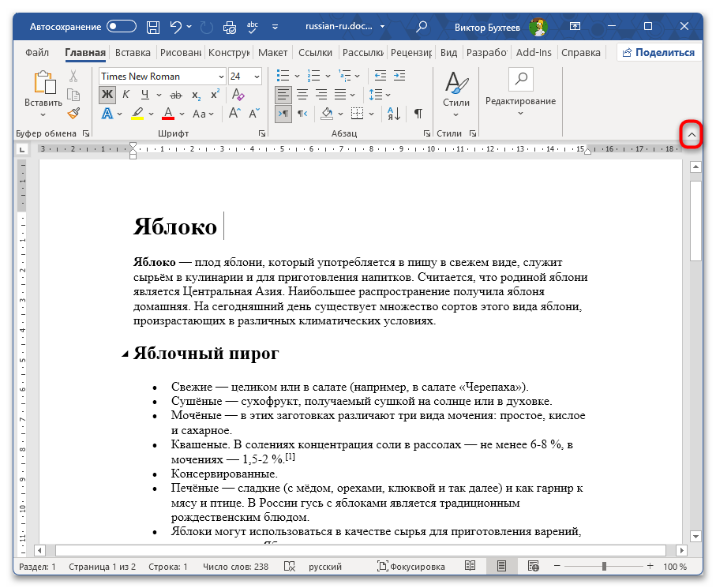Expand borders dropdown arrow
The height and width of the screenshot is (588, 716).
pyautogui.click(x=371, y=114)
